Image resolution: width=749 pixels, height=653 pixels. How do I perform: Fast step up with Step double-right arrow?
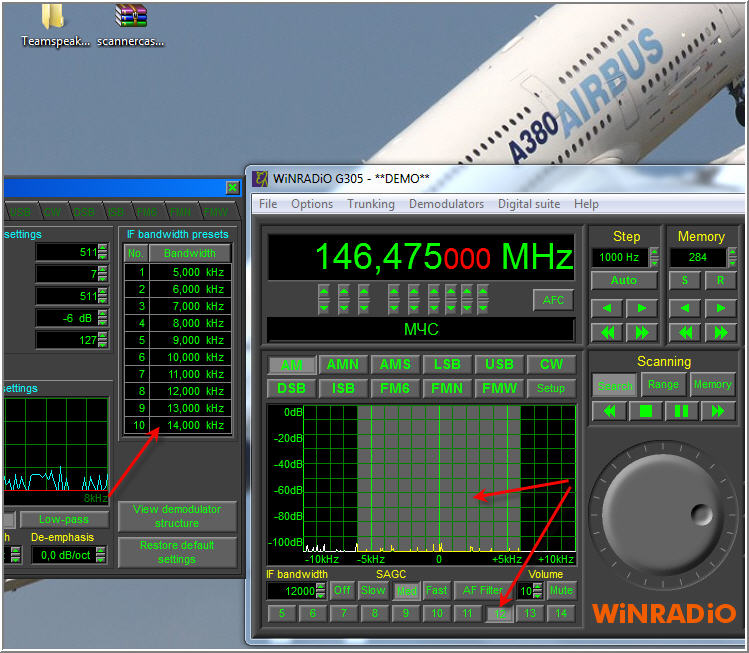coord(642,332)
